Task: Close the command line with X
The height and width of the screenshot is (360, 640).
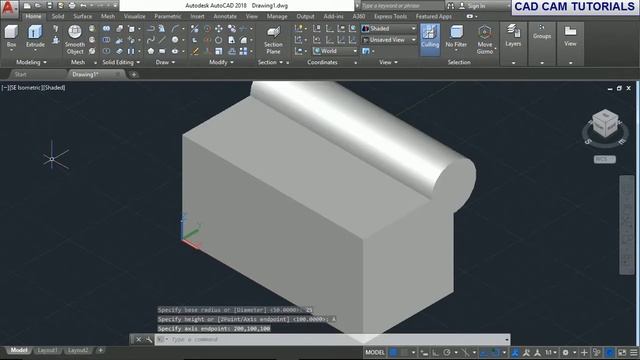Action: [x=138, y=339]
